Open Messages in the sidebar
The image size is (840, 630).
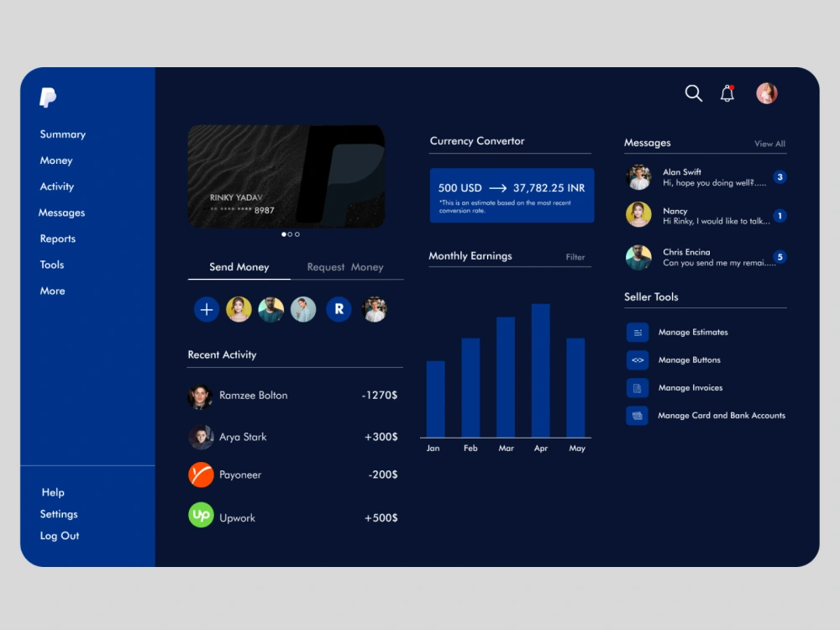61,213
